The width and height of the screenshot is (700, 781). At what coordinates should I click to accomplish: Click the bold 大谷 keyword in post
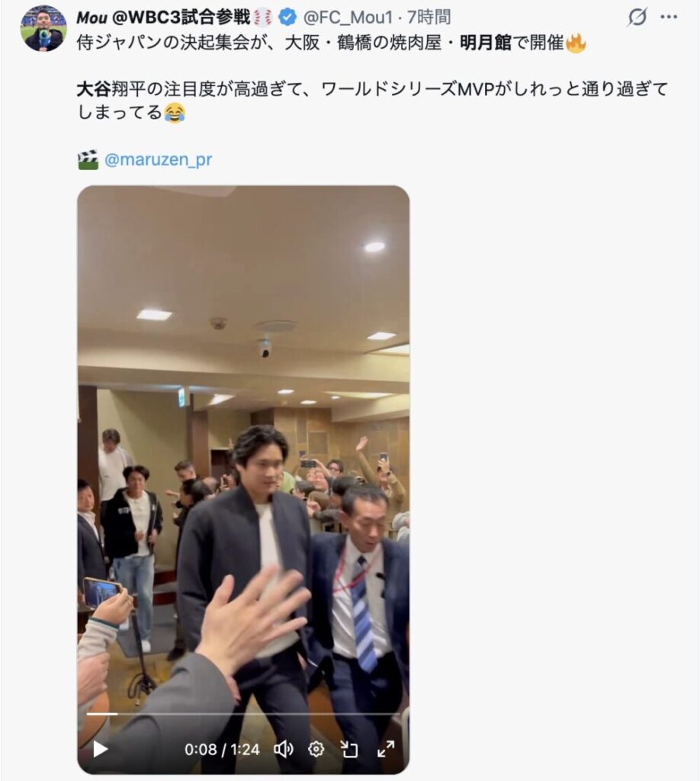[x=94, y=89]
